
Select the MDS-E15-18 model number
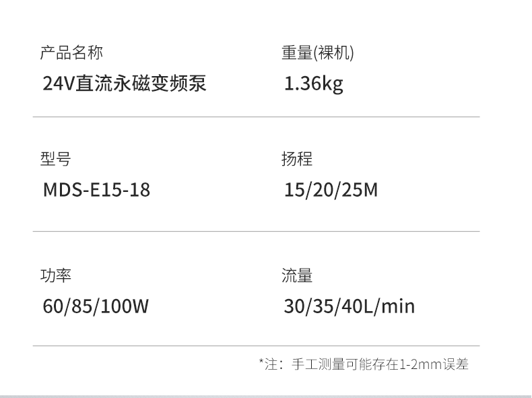pos(96,190)
